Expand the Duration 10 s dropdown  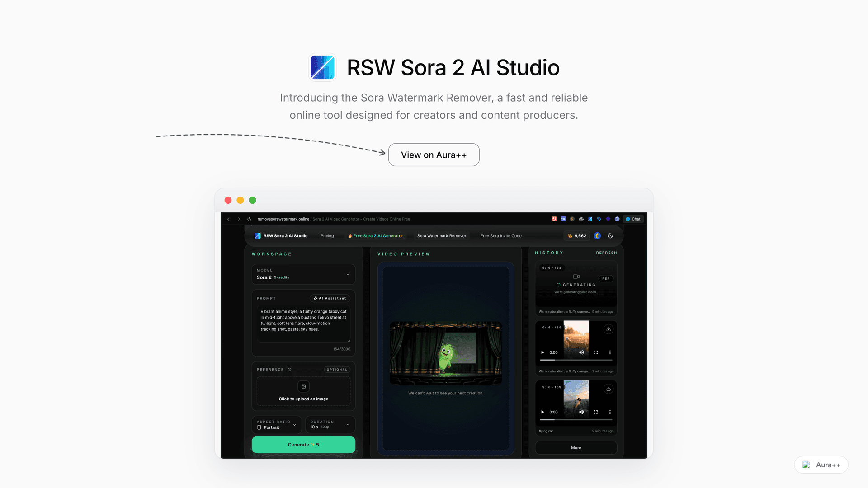click(330, 425)
